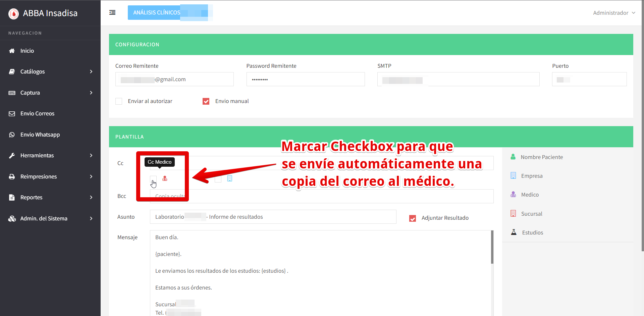Click the Estudios flask icon
Viewport: 644px width, 316px height.
point(514,232)
